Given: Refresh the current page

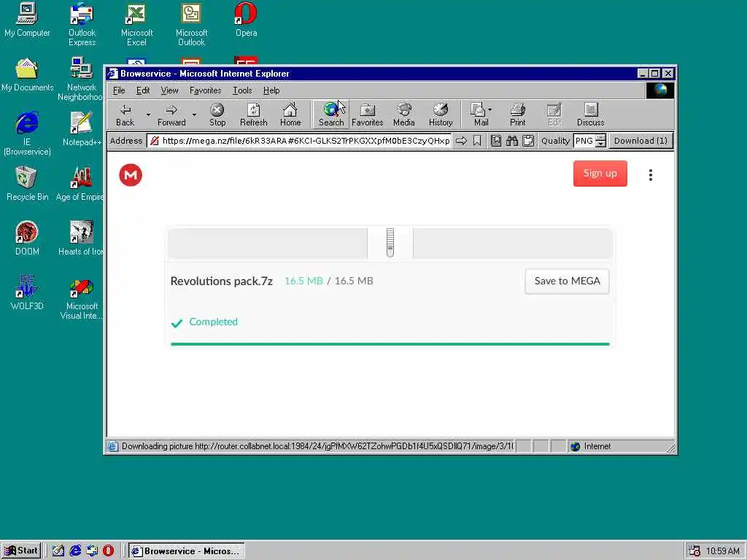Looking at the screenshot, I should coord(253,114).
